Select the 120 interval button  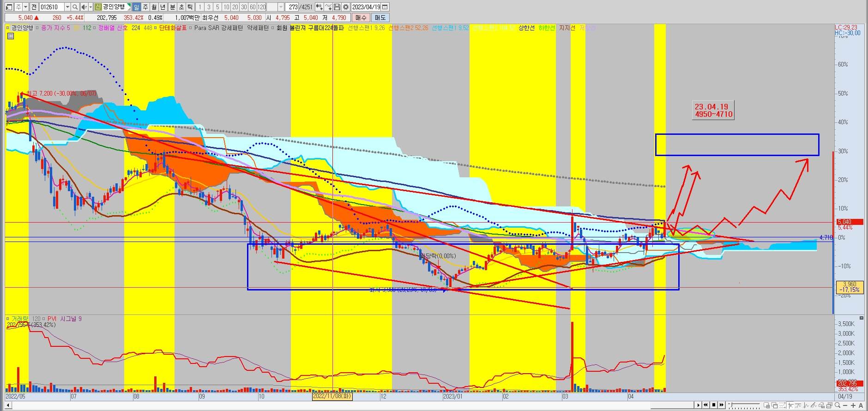tap(261, 7)
